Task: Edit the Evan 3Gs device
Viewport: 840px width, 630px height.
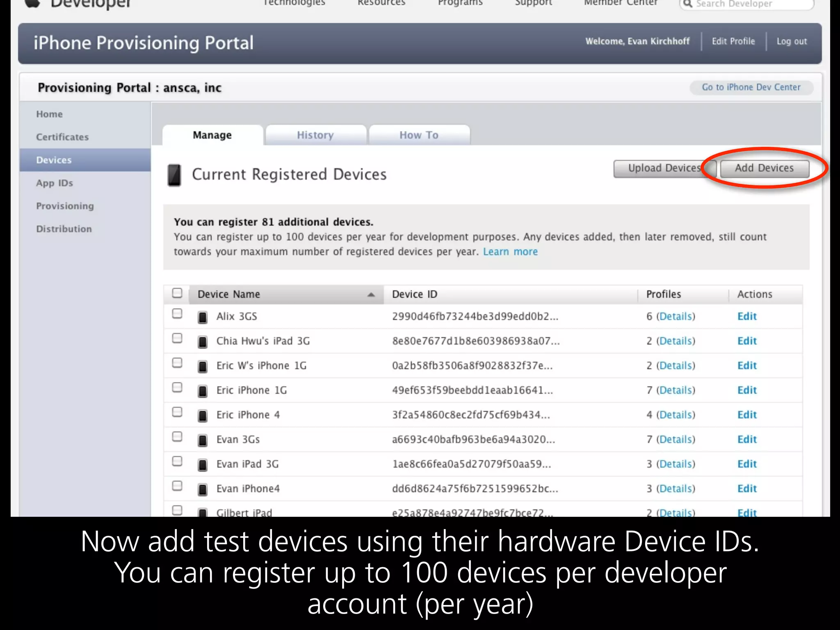Action: tap(747, 440)
